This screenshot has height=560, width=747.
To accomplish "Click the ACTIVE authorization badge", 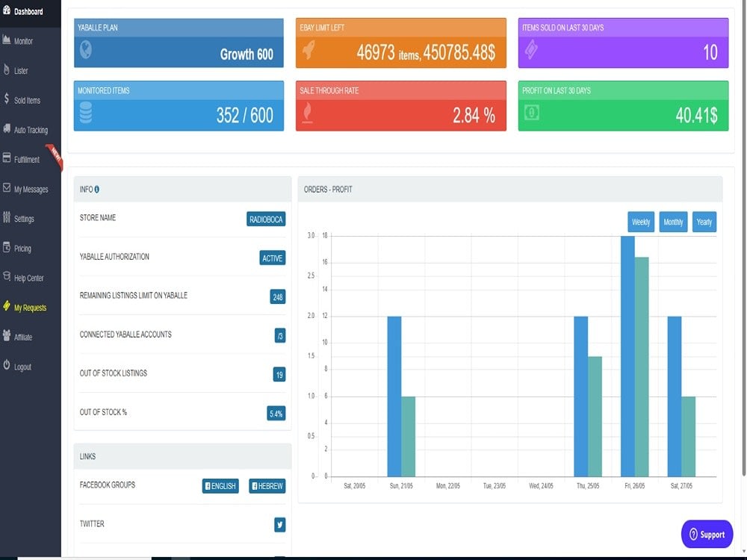I will [273, 258].
